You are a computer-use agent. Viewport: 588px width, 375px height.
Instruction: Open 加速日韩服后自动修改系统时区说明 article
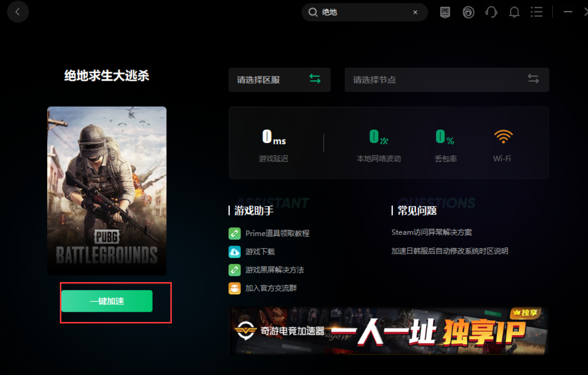pyautogui.click(x=450, y=251)
